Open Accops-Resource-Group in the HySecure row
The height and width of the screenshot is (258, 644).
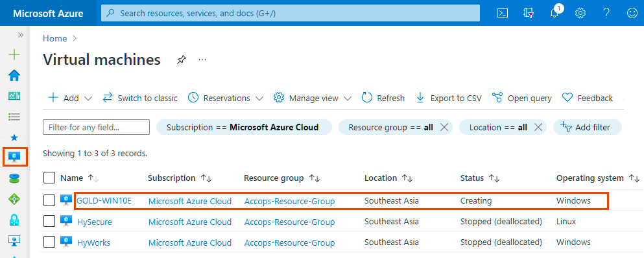pyautogui.click(x=289, y=222)
